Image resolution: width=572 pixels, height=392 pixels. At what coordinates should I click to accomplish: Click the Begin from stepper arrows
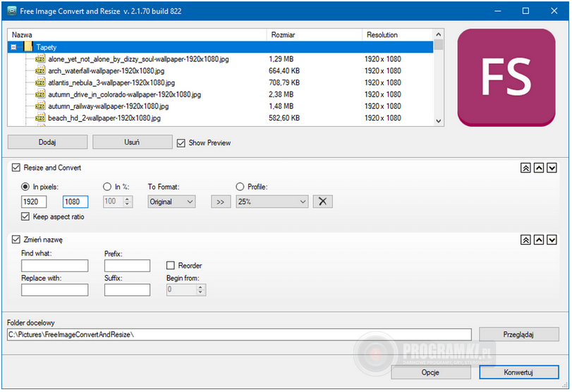tap(200, 290)
